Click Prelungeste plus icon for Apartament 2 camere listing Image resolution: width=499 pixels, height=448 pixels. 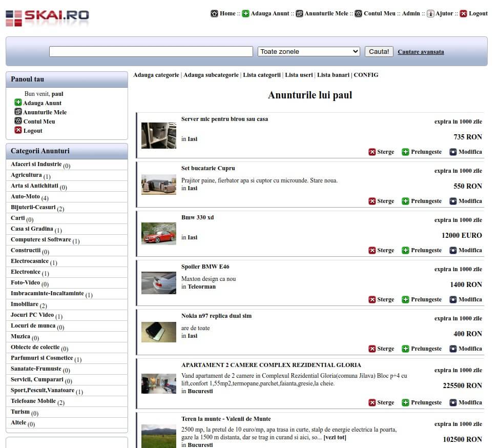(405, 402)
